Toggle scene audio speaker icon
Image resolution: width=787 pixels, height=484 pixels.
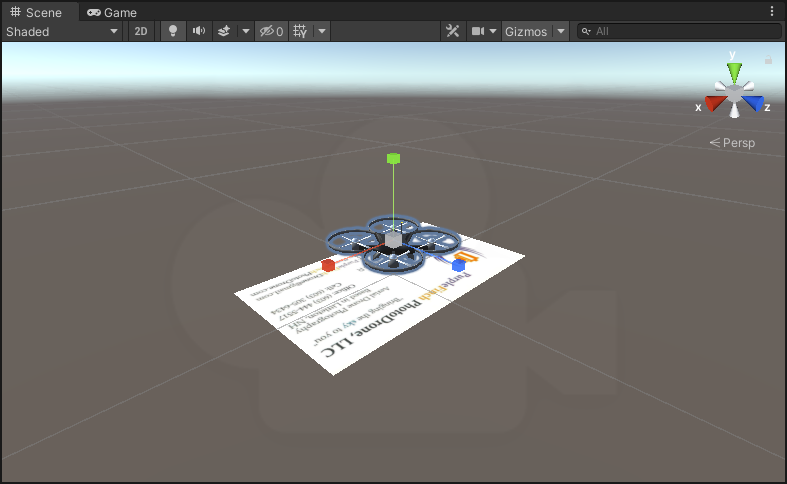[x=199, y=32]
